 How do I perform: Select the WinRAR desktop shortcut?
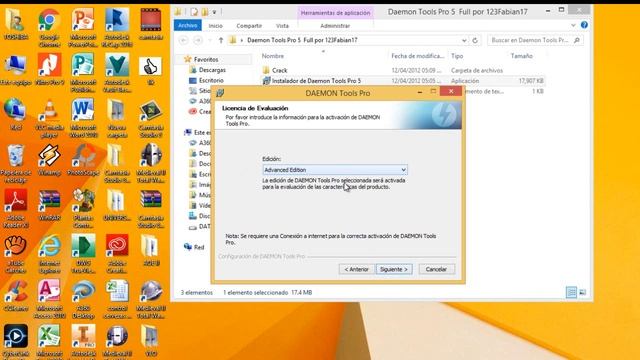tap(49, 205)
